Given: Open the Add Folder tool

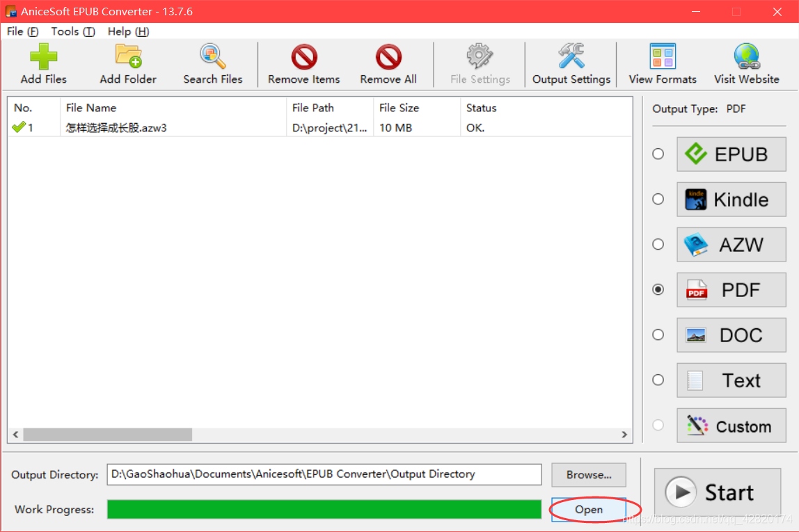Looking at the screenshot, I should (x=128, y=64).
